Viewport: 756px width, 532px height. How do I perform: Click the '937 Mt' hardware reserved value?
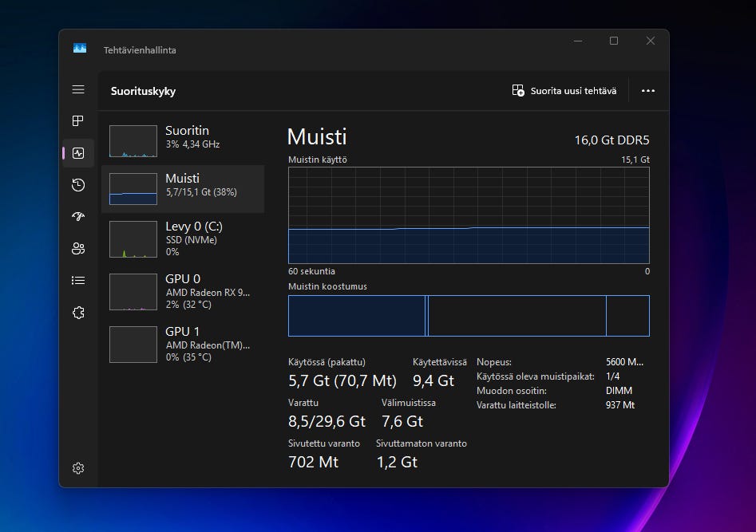click(620, 405)
